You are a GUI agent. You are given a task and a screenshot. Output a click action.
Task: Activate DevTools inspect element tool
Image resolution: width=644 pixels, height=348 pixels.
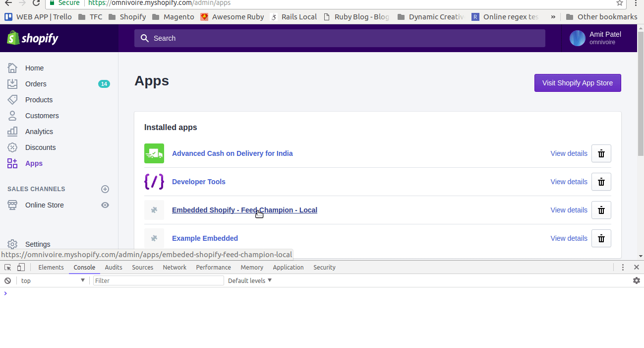point(8,267)
